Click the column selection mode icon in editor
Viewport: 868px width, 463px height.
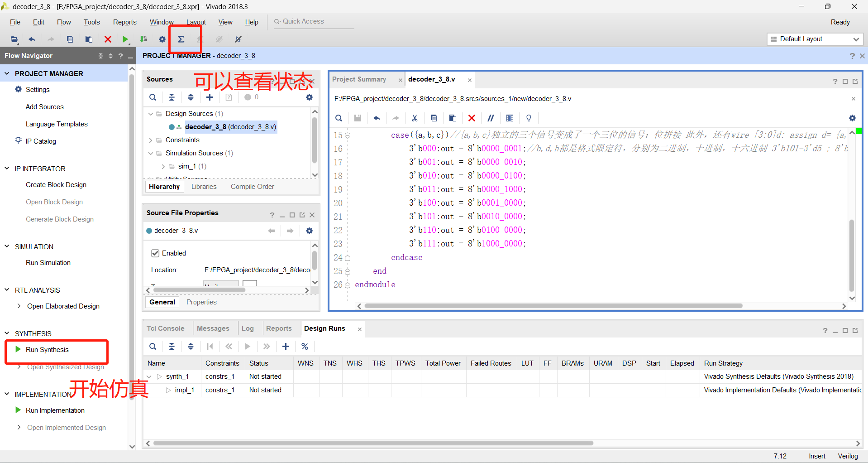pyautogui.click(x=510, y=118)
